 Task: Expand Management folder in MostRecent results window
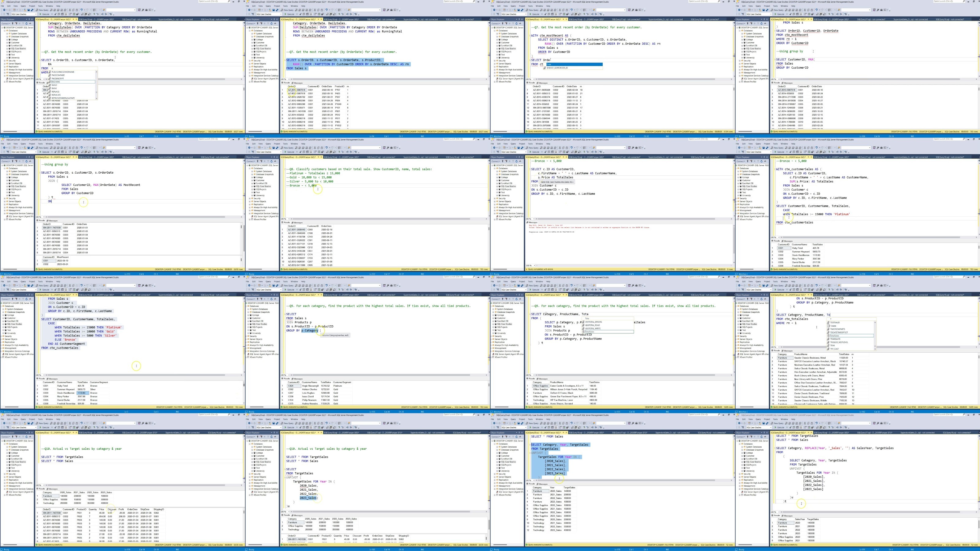[x=5, y=210]
